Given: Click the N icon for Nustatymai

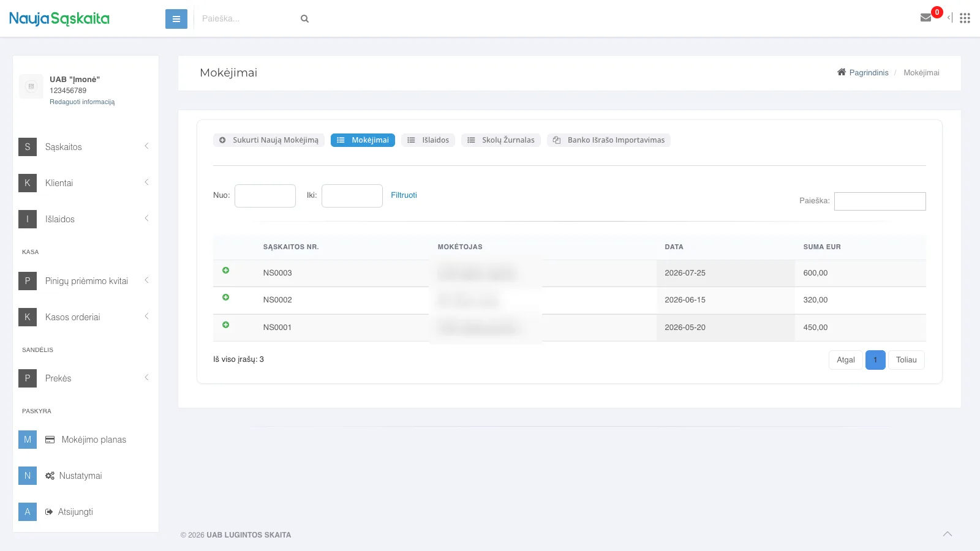Looking at the screenshot, I should coord(28,476).
